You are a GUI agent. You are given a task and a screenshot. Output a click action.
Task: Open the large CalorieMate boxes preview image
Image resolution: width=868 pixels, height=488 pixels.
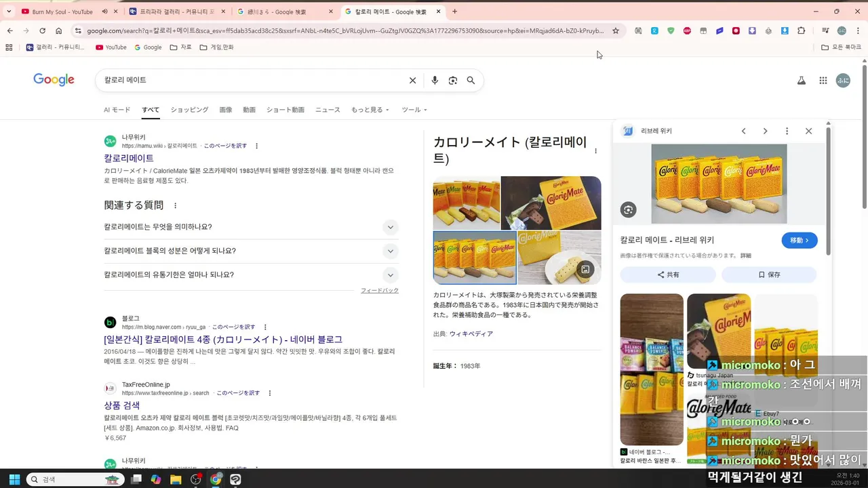(719, 184)
